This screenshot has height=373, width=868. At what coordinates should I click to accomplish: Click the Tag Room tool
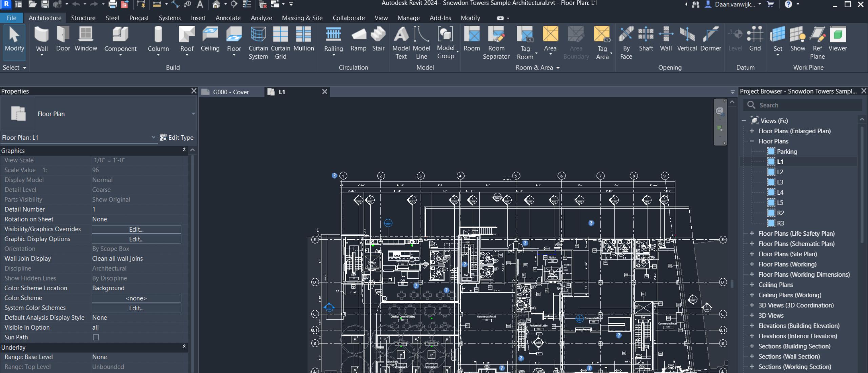[525, 43]
